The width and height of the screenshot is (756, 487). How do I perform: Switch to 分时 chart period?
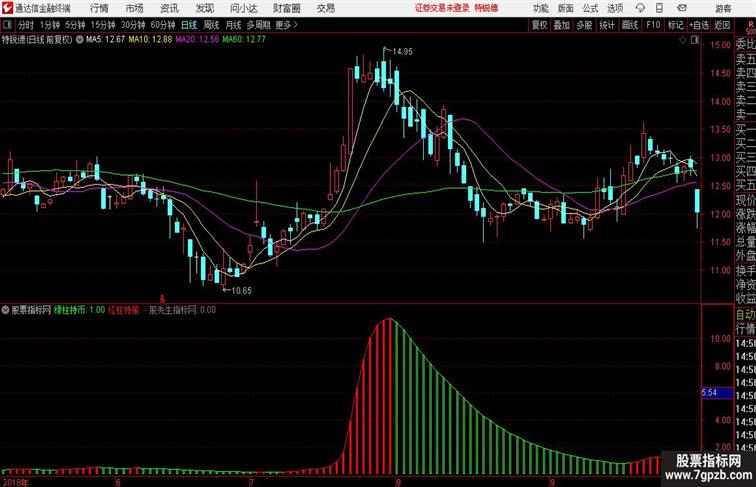click(26, 25)
